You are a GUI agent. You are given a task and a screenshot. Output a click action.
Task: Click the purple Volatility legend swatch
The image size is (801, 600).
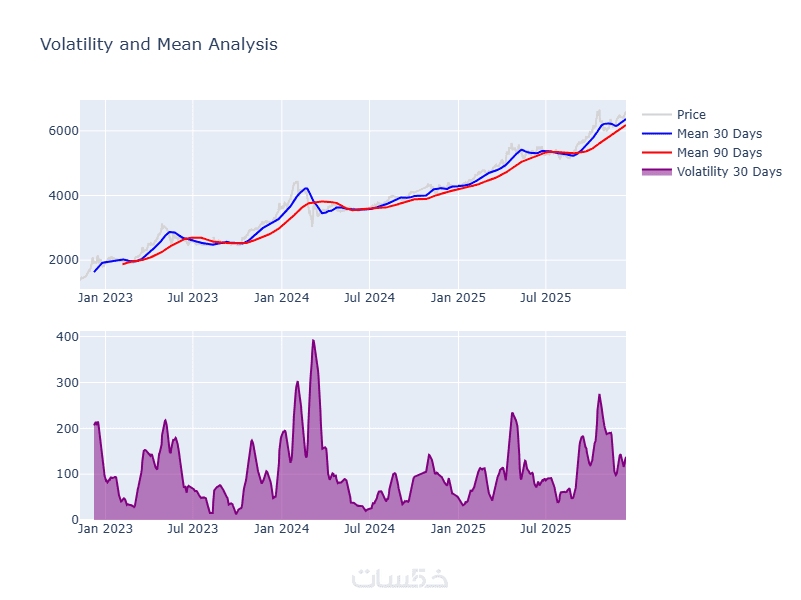pos(656,171)
